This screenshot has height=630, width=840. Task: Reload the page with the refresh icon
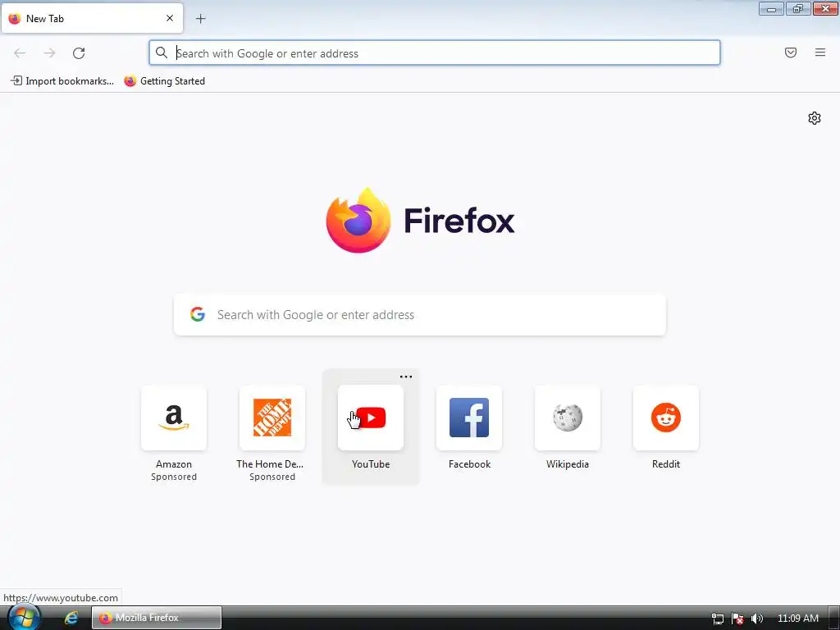79,53
